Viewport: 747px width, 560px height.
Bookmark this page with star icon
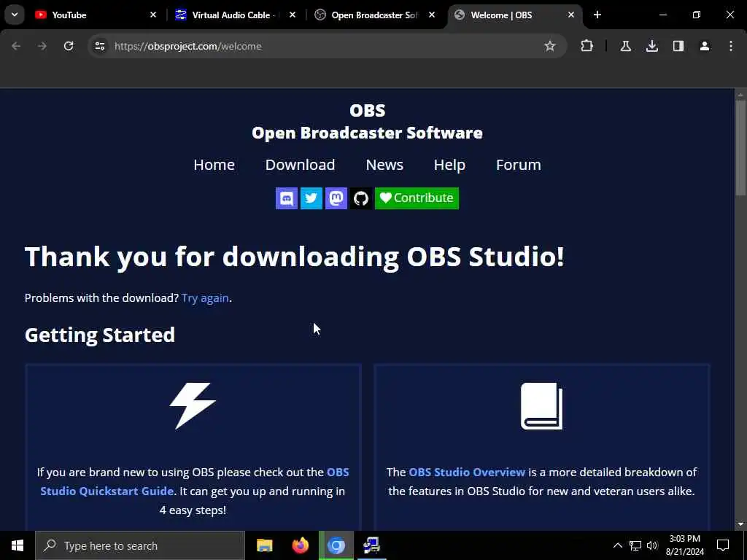click(x=550, y=46)
